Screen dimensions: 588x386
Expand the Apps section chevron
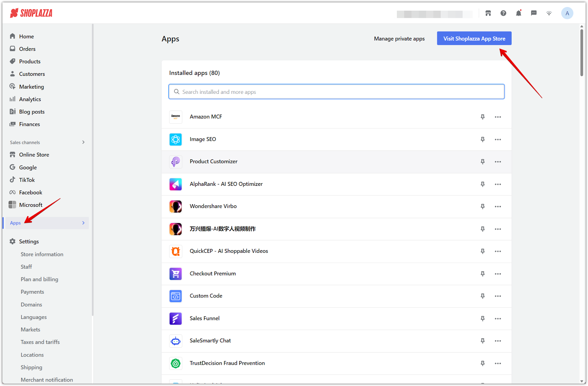tap(83, 223)
